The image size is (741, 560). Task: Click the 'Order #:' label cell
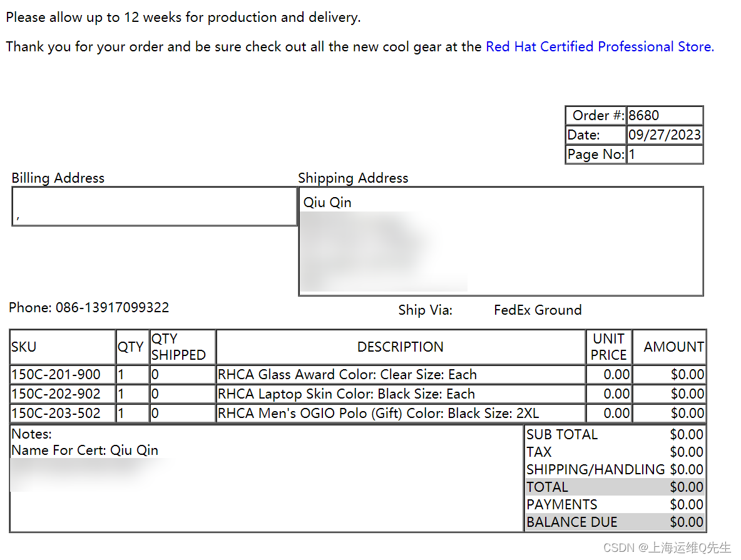point(596,115)
